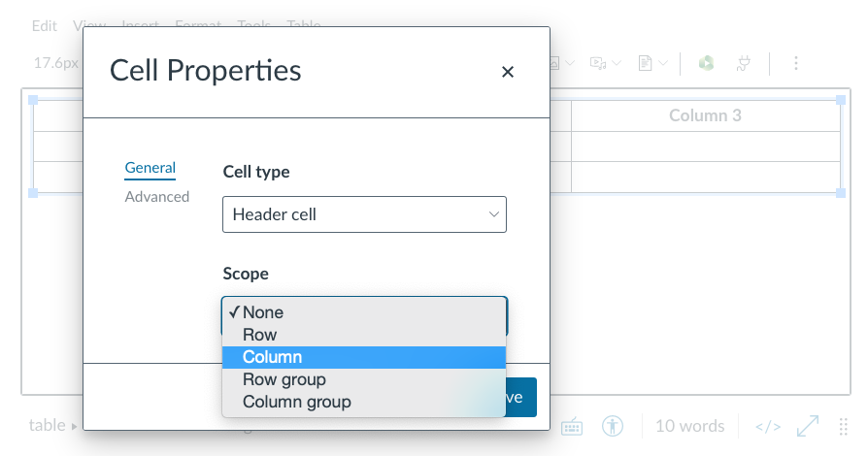Expand the media options chevron
This screenshot has height=456, width=868.
(x=617, y=63)
